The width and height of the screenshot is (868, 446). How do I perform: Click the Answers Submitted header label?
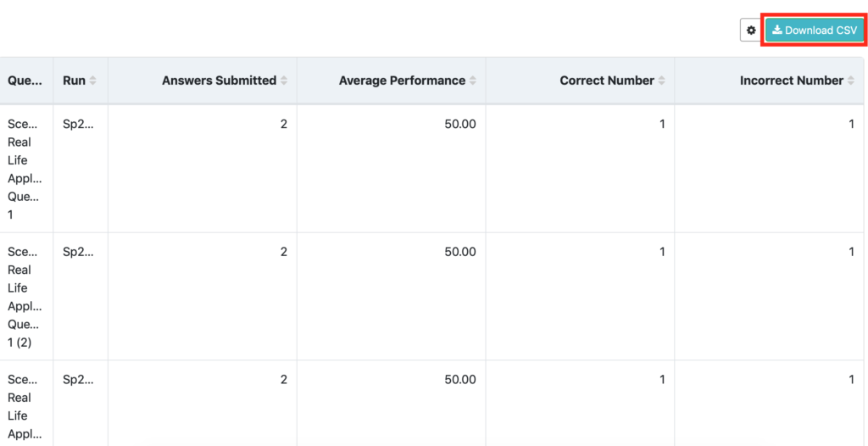point(220,81)
